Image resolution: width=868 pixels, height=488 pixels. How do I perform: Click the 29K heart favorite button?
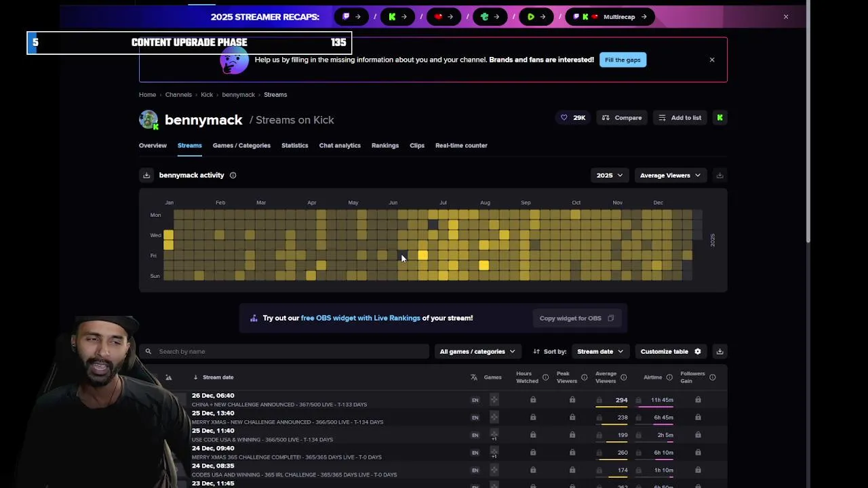tap(573, 118)
